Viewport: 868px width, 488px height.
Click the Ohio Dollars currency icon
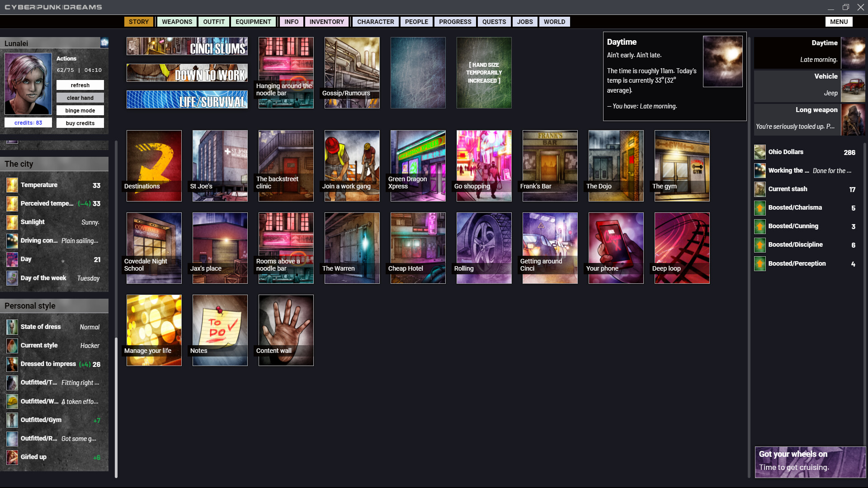(759, 152)
